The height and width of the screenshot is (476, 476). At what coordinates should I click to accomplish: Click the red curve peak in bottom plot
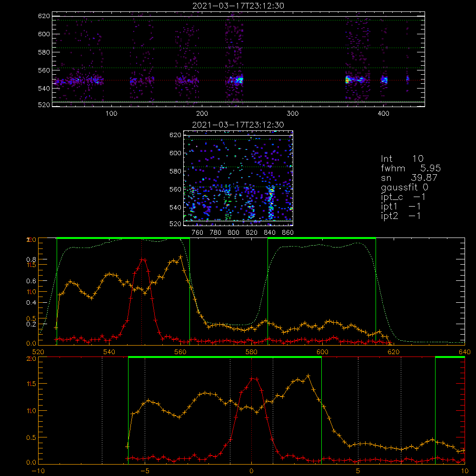click(x=254, y=378)
